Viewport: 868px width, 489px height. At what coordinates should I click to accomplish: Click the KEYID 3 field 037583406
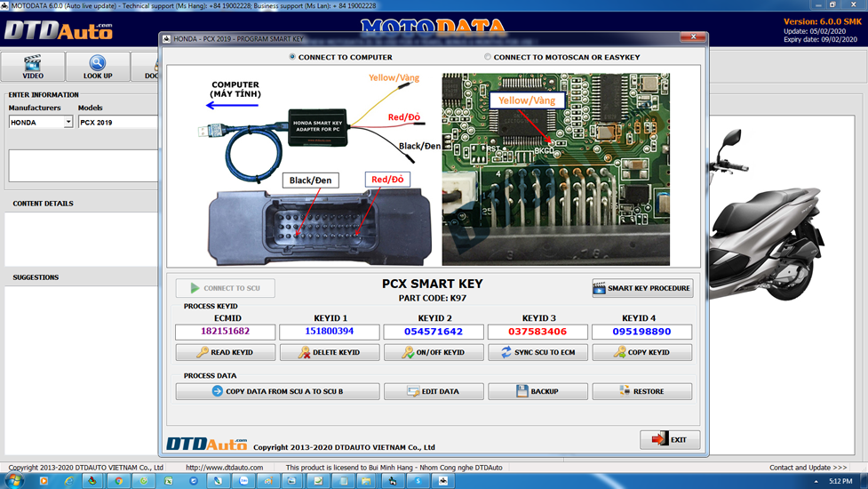pyautogui.click(x=538, y=332)
